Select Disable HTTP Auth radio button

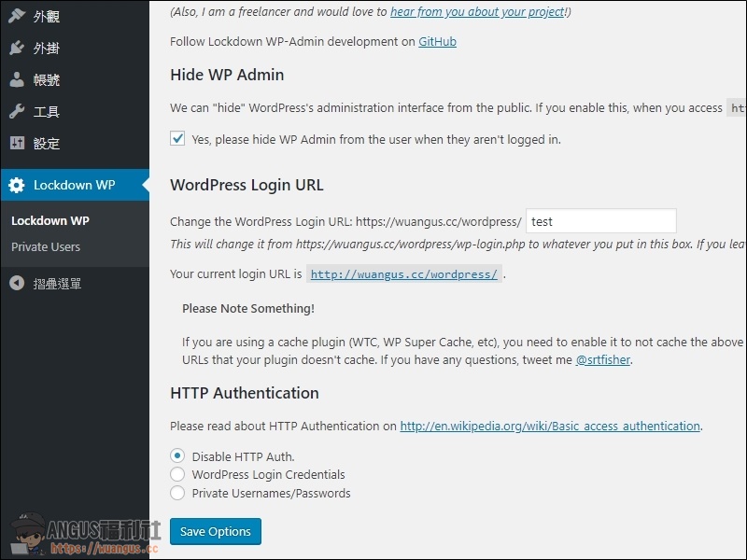[177, 456]
